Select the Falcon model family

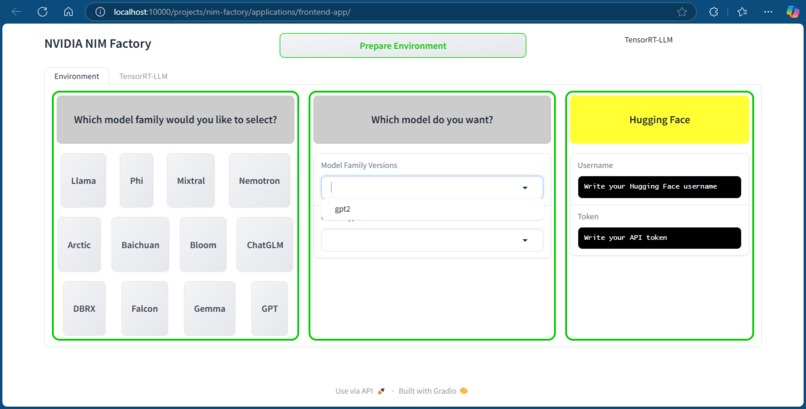[144, 308]
